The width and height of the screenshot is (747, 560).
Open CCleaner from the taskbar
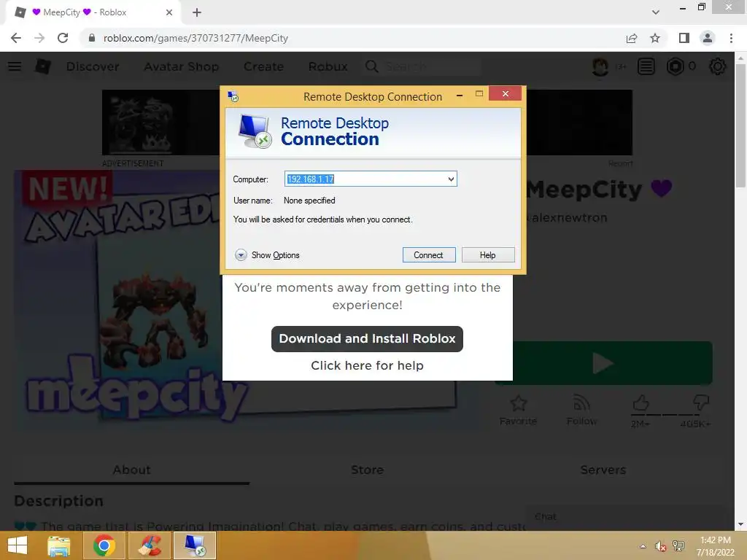pyautogui.click(x=150, y=545)
